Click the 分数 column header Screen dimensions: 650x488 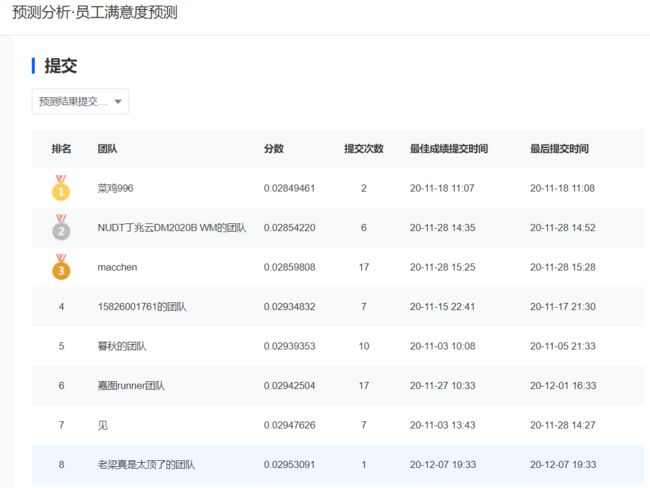pos(274,148)
